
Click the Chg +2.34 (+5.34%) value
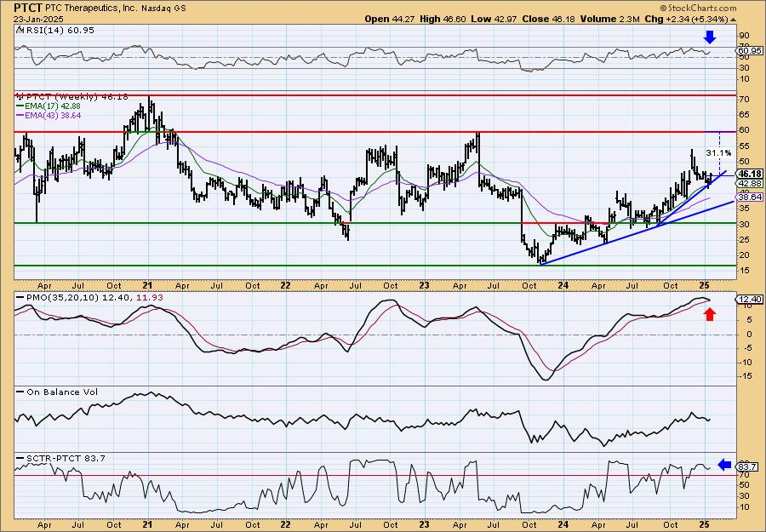click(x=690, y=20)
